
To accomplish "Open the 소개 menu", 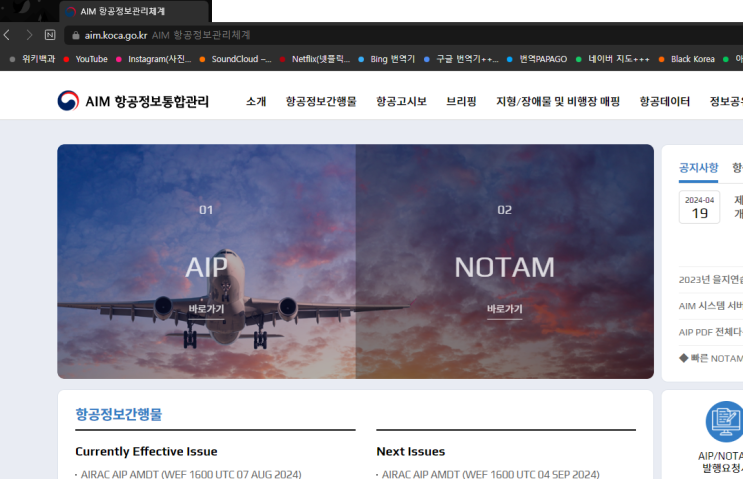I will [256, 101].
